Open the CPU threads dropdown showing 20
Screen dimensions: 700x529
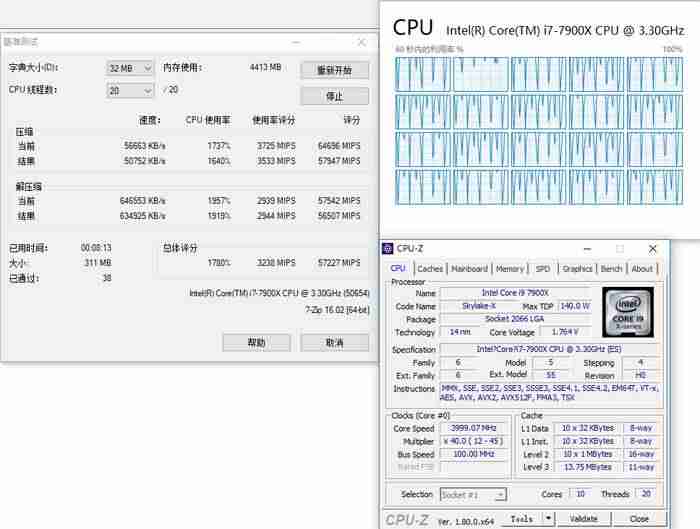click(x=130, y=91)
